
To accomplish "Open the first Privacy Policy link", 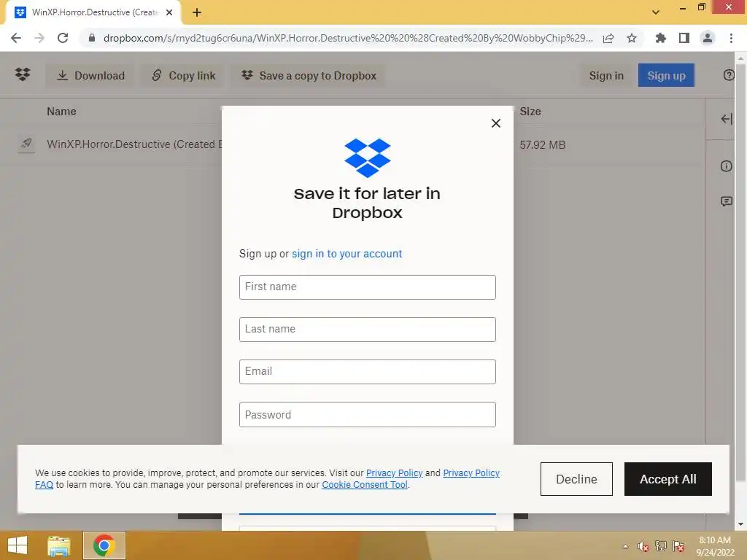I will [x=394, y=472].
